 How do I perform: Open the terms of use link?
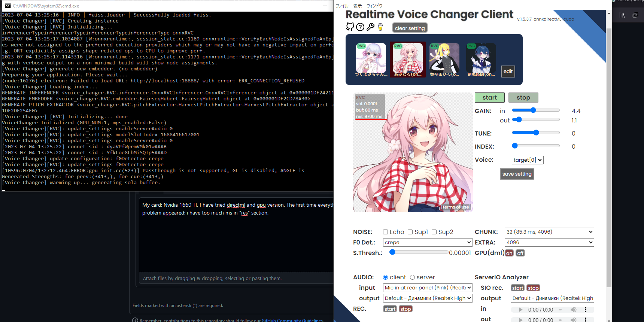pos(455,207)
